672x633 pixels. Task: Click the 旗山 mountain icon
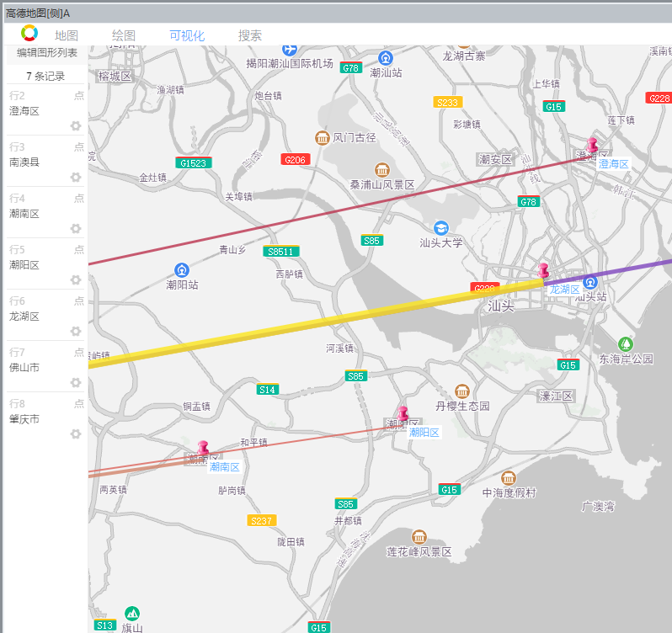tap(132, 614)
